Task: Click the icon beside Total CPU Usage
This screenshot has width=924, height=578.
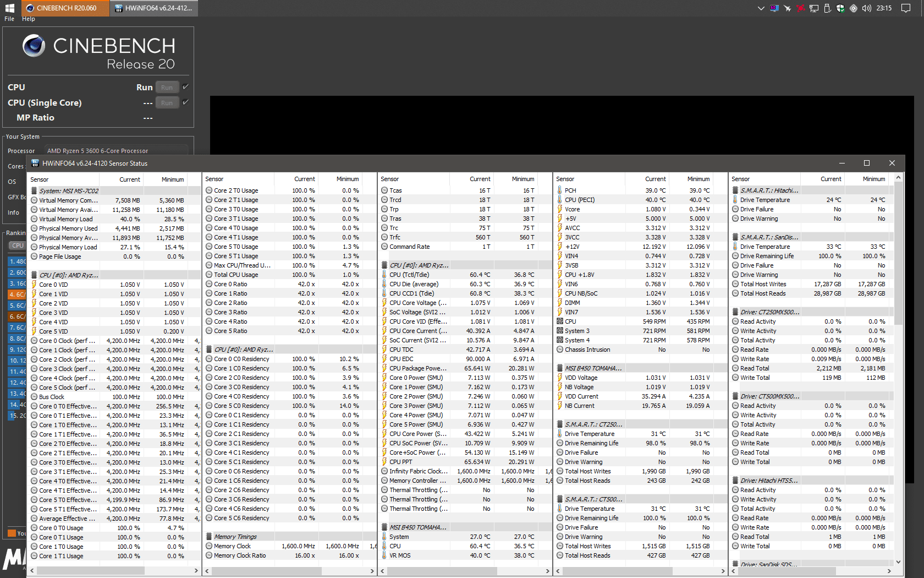Action: pyautogui.click(x=209, y=275)
